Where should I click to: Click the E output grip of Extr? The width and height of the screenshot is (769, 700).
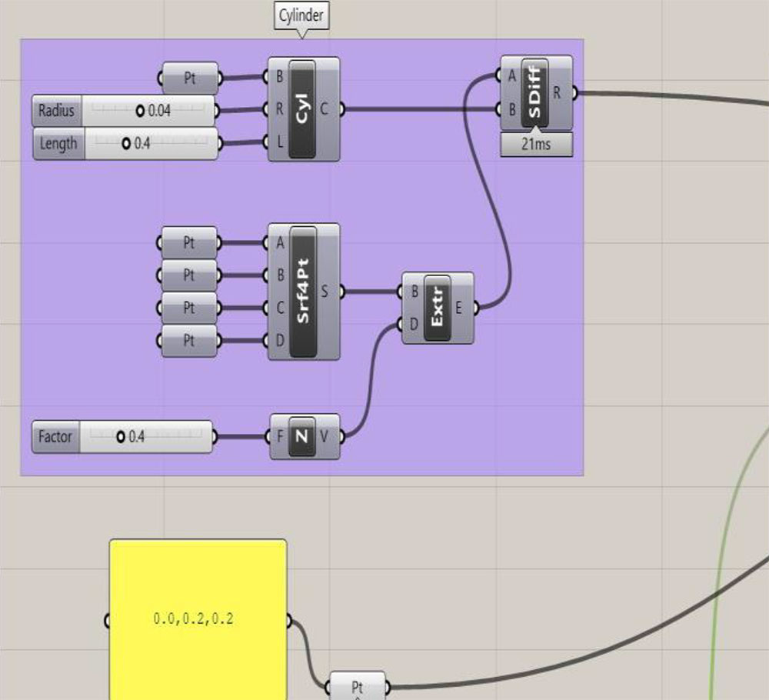(x=476, y=308)
